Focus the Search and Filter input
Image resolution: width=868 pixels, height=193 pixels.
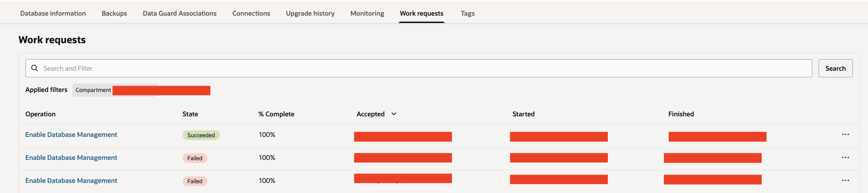(418, 68)
